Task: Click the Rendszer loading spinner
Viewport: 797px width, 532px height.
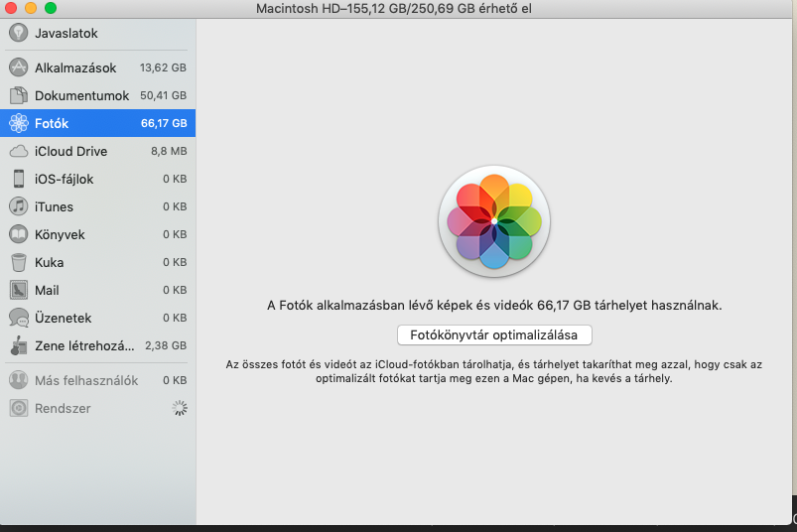Action: tap(180, 408)
